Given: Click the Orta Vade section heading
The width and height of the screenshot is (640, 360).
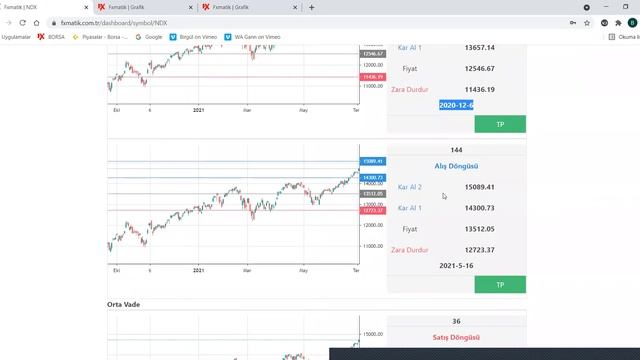Looking at the screenshot, I should [x=124, y=304].
